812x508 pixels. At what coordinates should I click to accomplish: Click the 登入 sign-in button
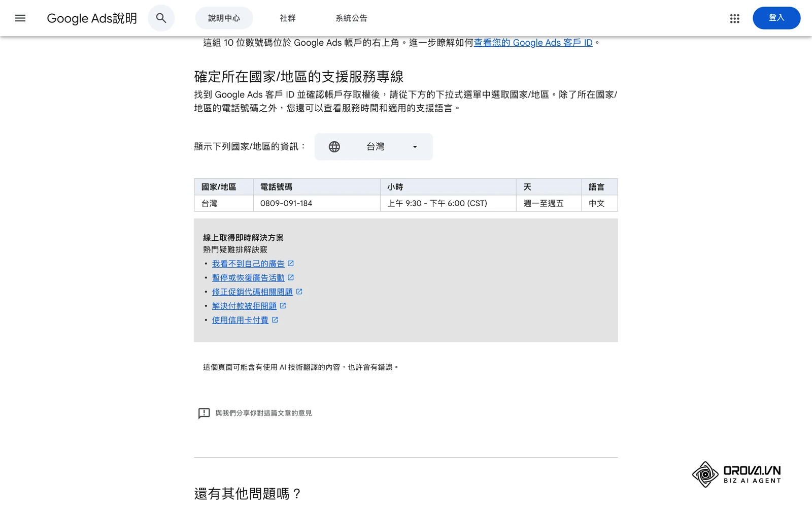click(776, 18)
